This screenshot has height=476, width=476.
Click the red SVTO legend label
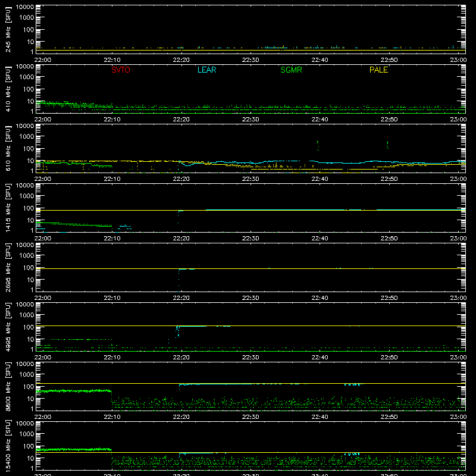click(121, 70)
